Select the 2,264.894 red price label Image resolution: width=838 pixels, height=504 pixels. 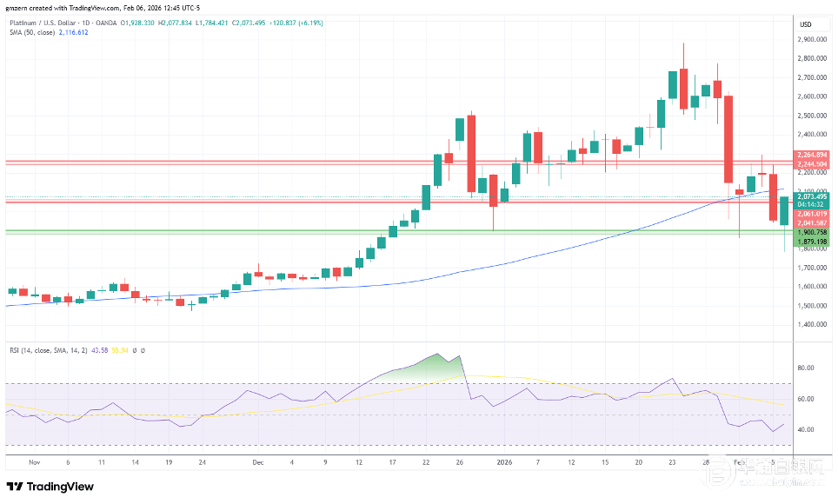pos(811,155)
